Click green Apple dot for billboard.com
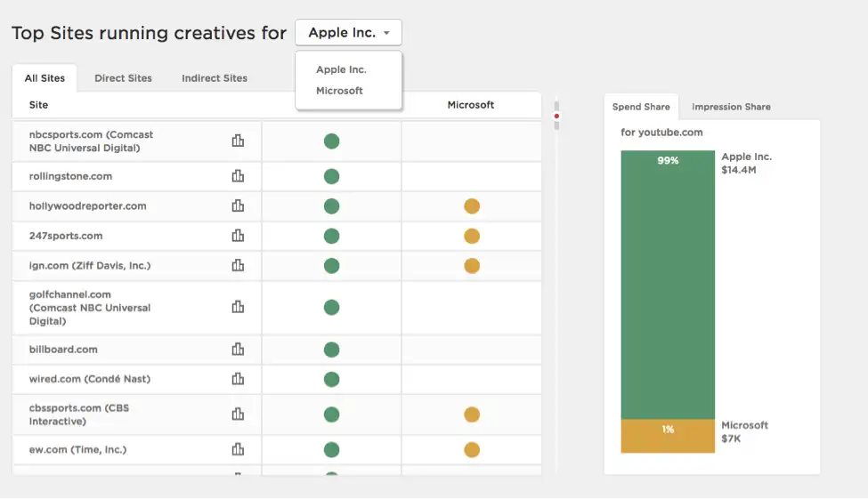 pos(331,350)
